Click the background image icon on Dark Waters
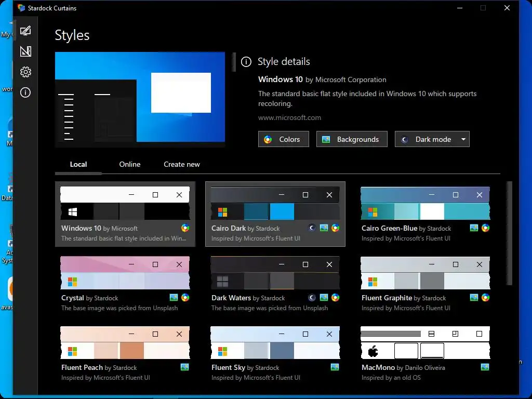The image size is (532, 399). (324, 298)
